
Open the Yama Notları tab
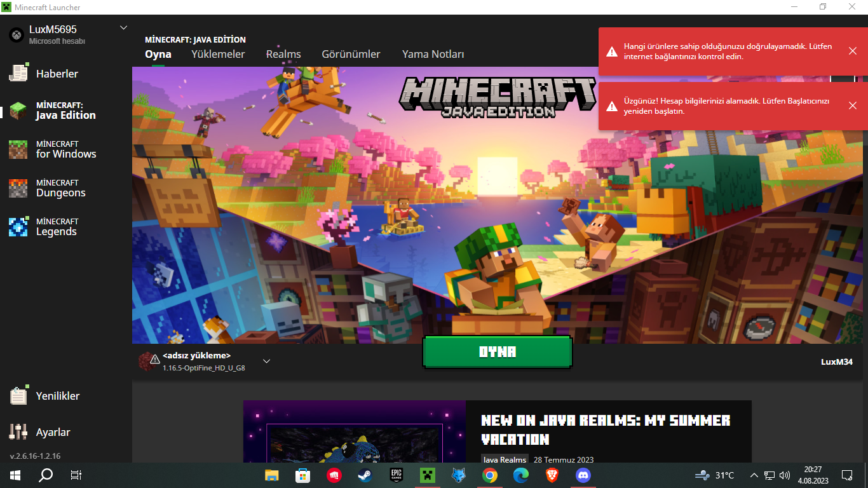(x=433, y=54)
